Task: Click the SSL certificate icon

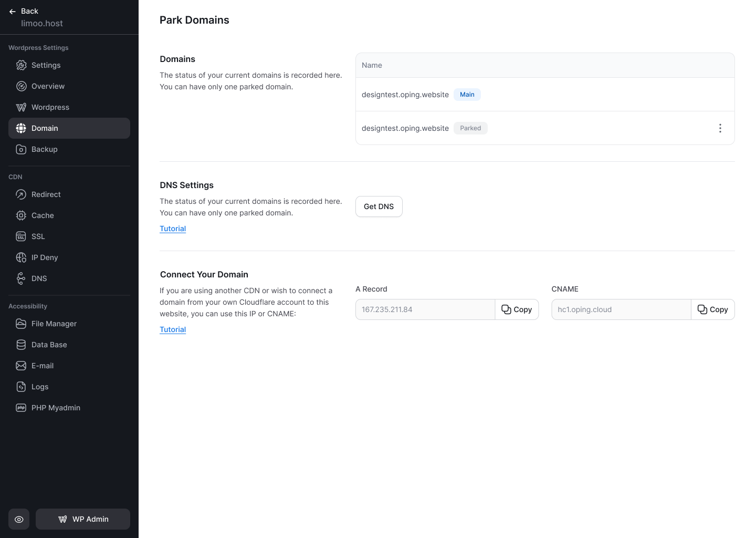Action: pyautogui.click(x=21, y=236)
